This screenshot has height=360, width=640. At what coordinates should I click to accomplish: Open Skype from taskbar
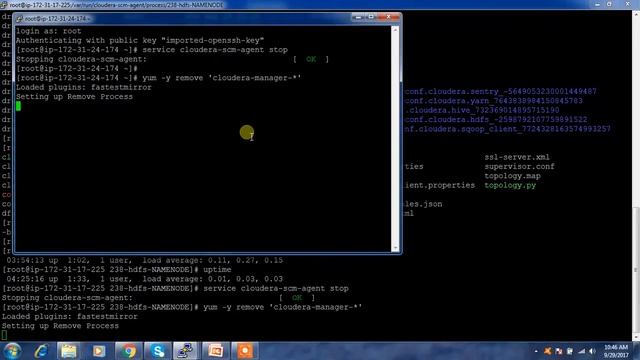158,351
